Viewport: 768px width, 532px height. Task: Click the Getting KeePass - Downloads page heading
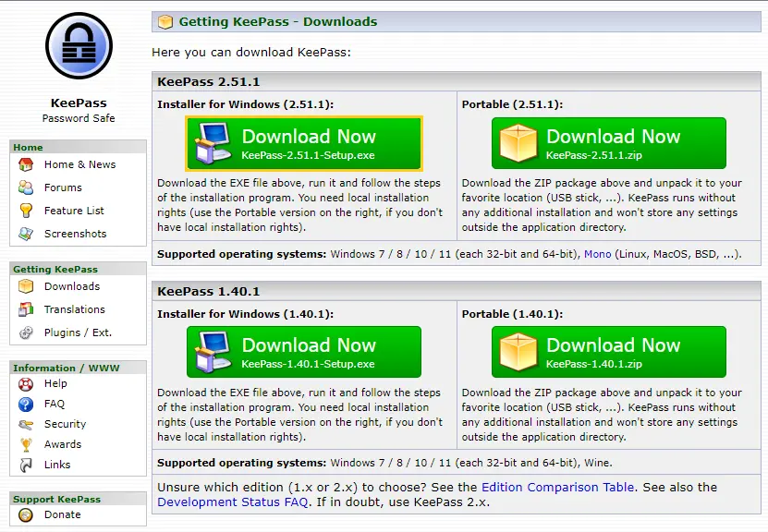277,21
